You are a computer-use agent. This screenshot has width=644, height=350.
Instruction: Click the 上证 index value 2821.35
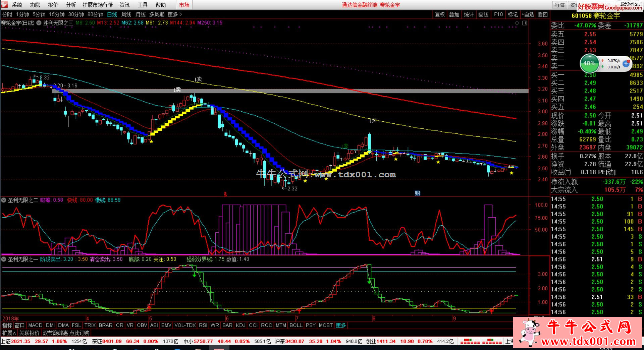20,341
